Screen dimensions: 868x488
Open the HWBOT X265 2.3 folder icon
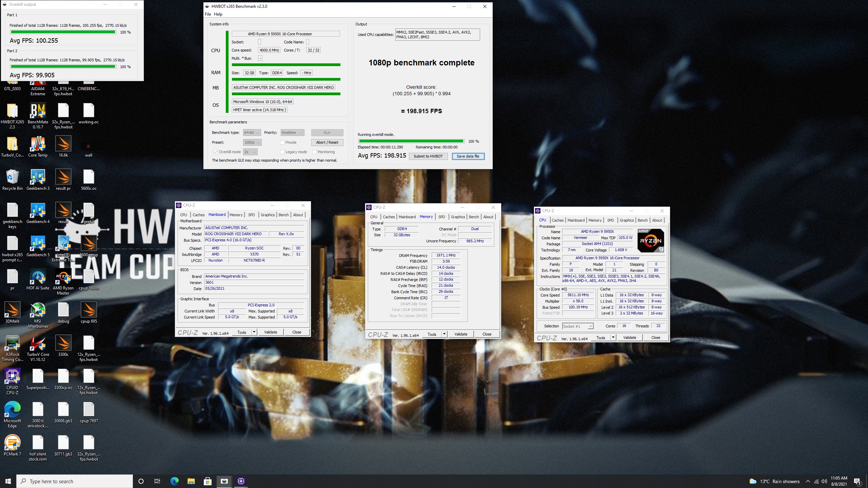(12, 116)
